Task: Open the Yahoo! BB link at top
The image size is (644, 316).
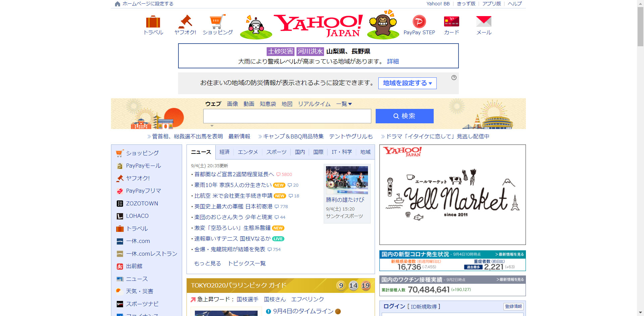Action: pos(438,4)
